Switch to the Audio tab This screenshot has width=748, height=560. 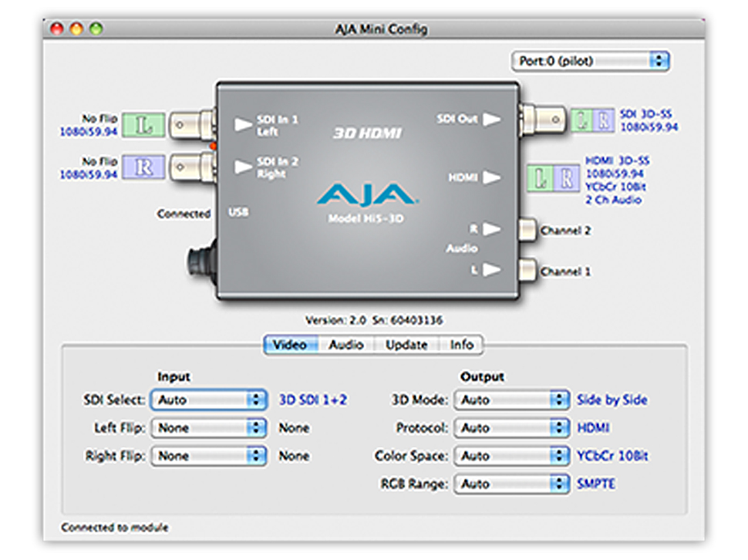[346, 345]
